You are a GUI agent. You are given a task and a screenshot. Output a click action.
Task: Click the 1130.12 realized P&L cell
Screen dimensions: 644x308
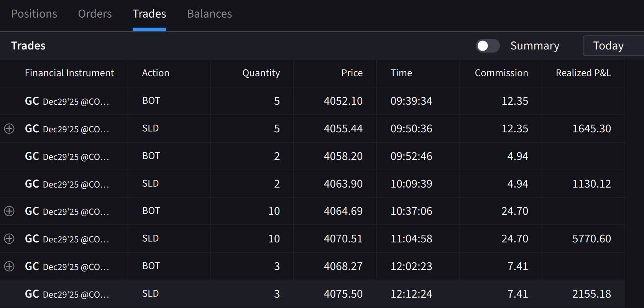click(x=591, y=184)
